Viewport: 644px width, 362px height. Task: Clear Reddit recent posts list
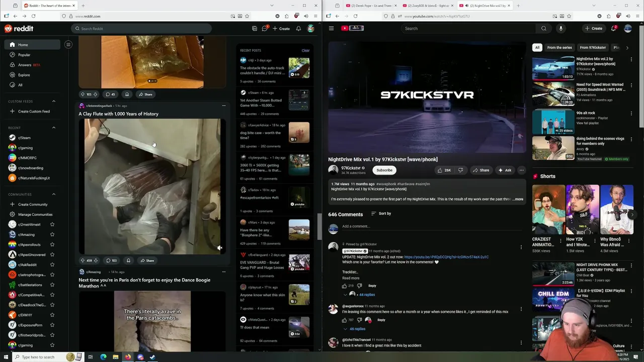(305, 50)
